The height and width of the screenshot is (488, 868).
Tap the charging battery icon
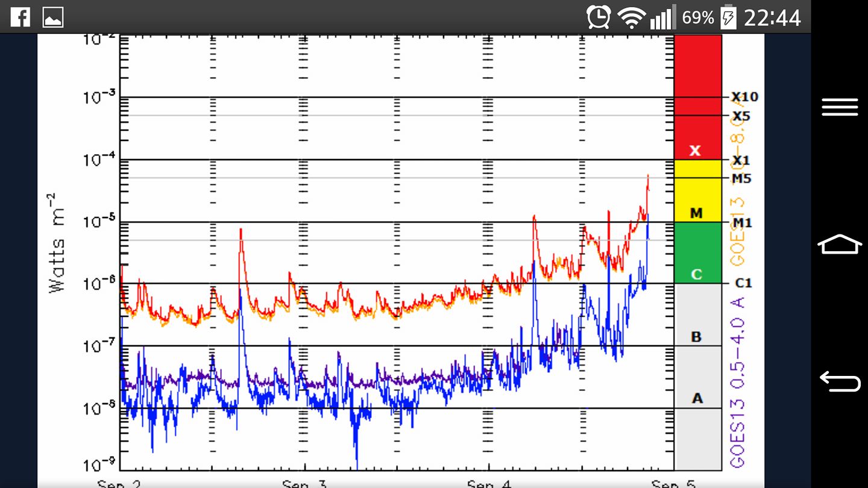[728, 18]
